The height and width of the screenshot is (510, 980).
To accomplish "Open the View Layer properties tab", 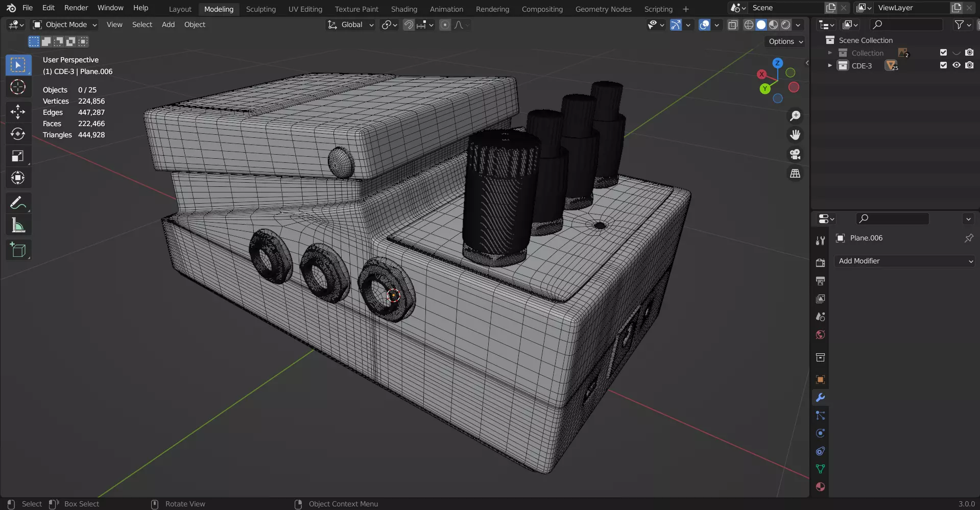I will (820, 299).
